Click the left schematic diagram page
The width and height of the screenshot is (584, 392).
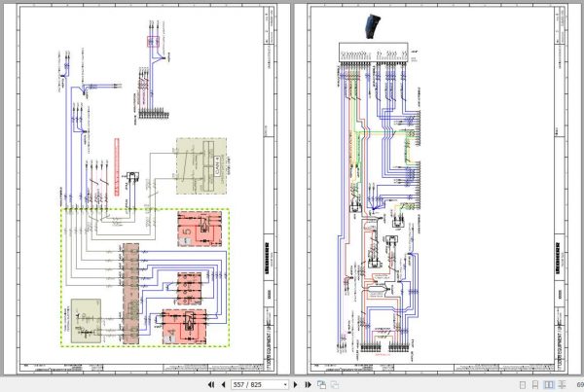[147, 189]
